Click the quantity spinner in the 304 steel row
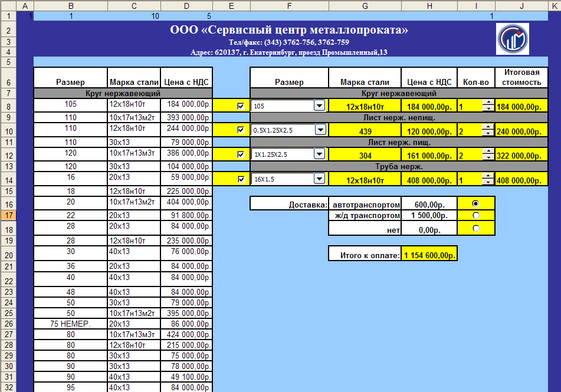561x392 pixels. tap(488, 154)
